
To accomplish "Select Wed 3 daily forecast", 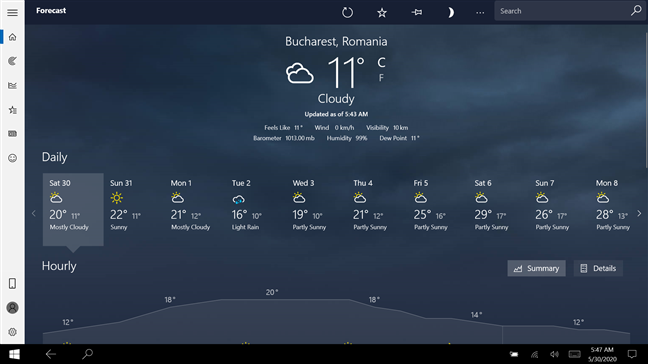I will pyautogui.click(x=316, y=209).
